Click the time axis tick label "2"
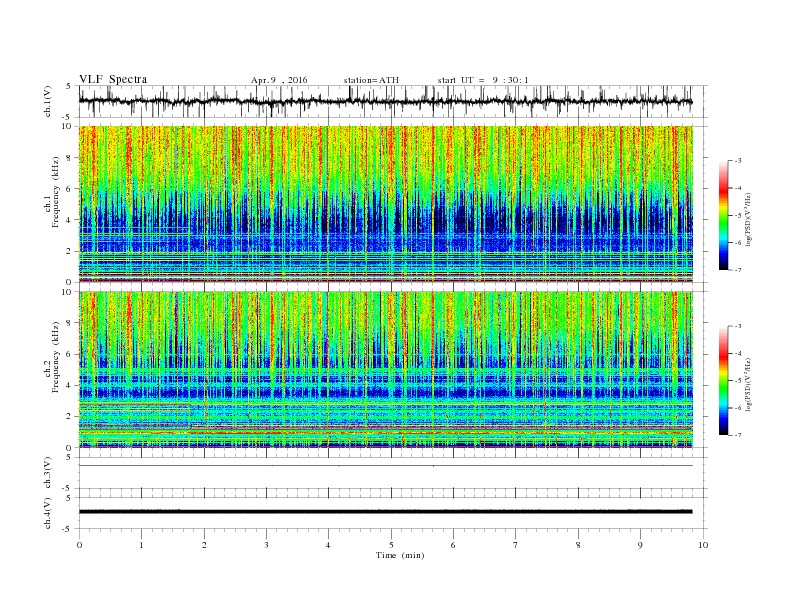 [x=204, y=545]
